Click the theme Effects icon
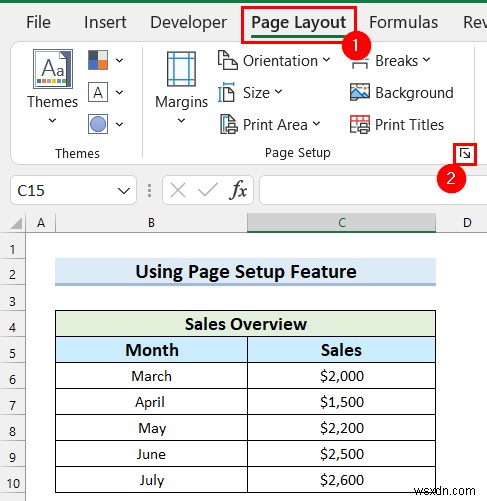Image resolution: width=487 pixels, height=501 pixels. [x=98, y=124]
